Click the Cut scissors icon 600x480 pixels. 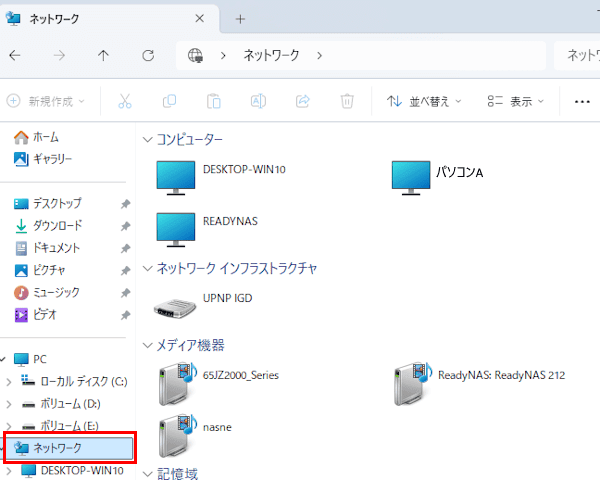(x=125, y=101)
